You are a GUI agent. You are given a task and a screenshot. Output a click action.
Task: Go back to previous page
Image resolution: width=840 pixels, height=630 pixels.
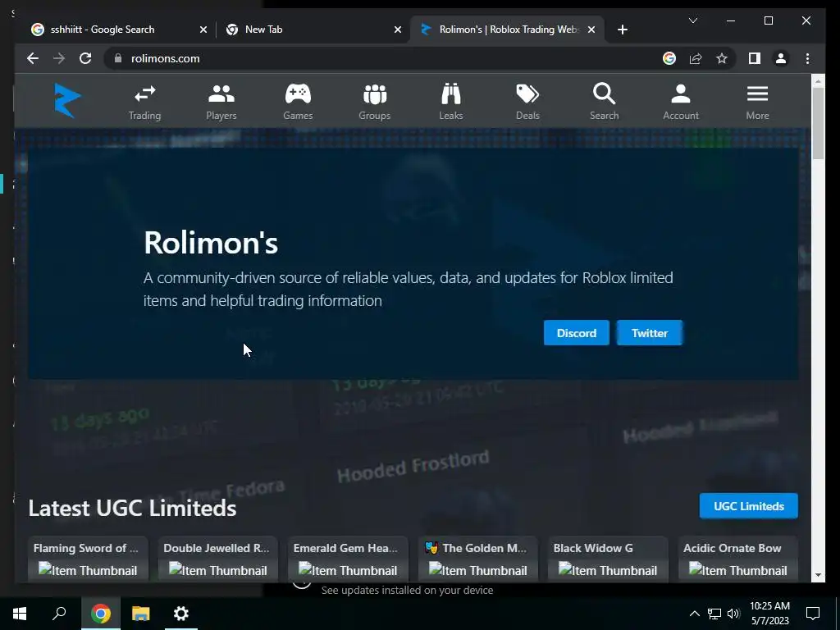33,58
